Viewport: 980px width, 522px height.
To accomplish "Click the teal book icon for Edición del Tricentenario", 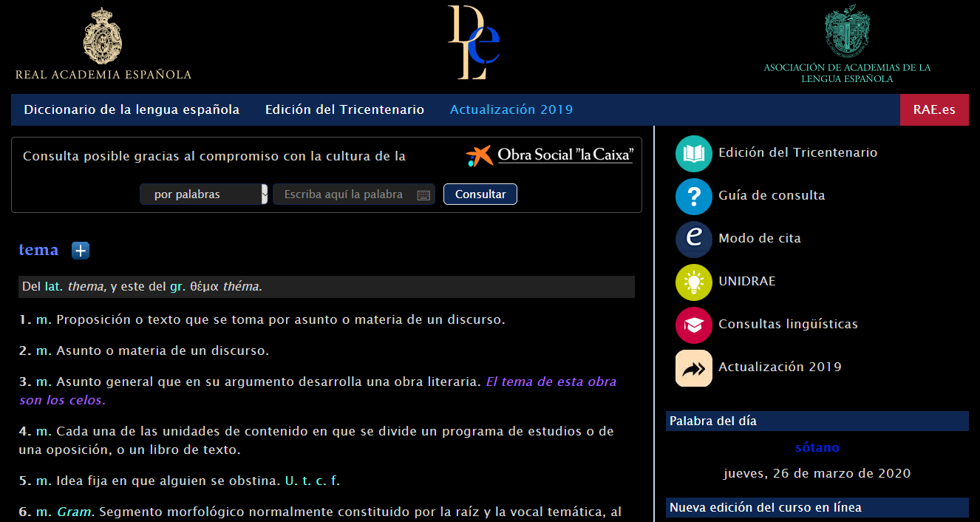I will tap(694, 153).
